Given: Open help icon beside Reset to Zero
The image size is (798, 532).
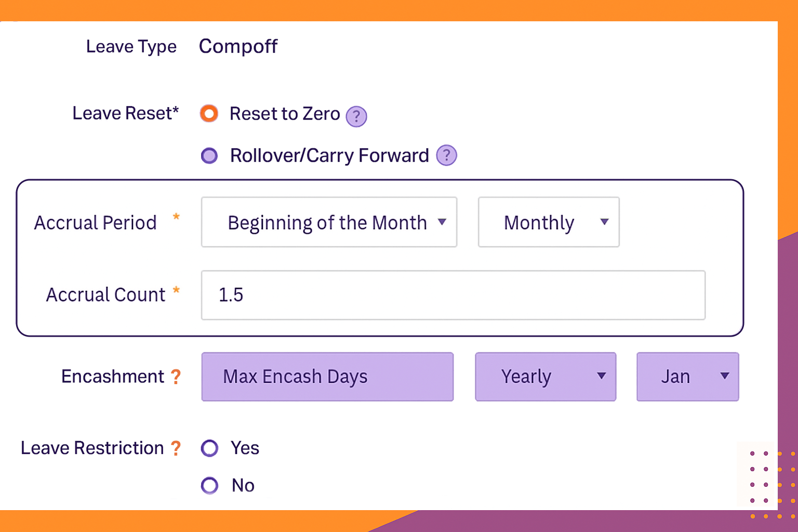Looking at the screenshot, I should click(356, 116).
